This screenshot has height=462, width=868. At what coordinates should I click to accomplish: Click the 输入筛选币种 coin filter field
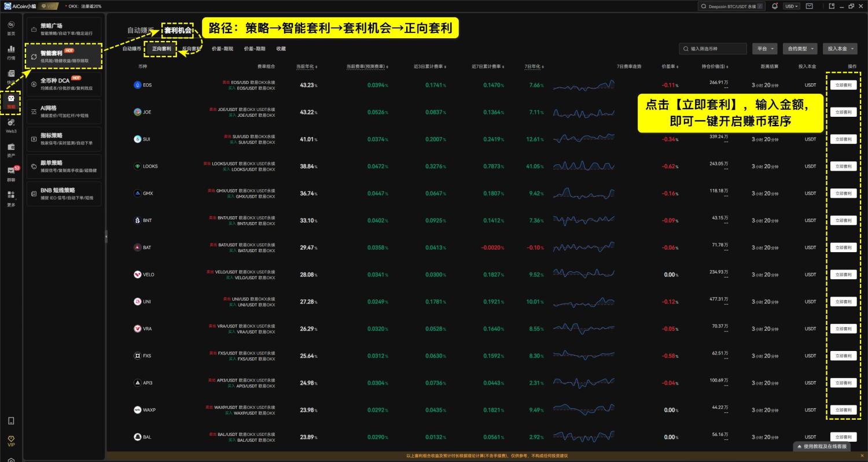(x=713, y=49)
